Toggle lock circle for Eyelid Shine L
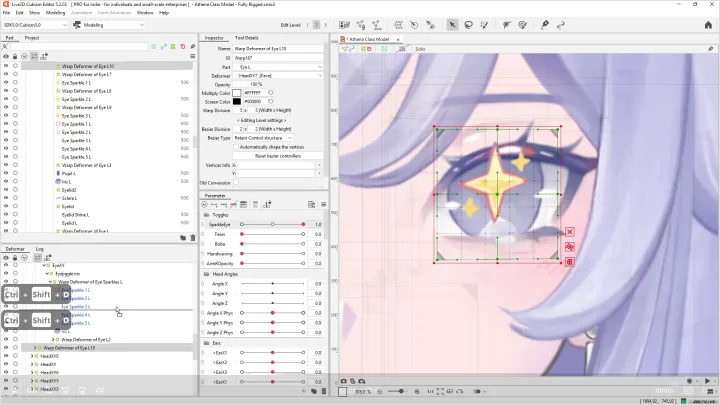Image resolution: width=720 pixels, height=405 pixels. [15, 214]
